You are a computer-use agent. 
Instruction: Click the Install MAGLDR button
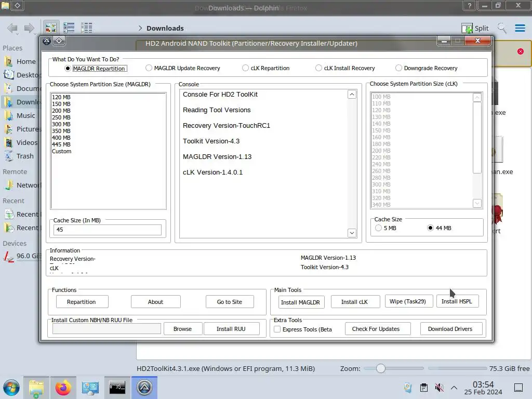[301, 302]
